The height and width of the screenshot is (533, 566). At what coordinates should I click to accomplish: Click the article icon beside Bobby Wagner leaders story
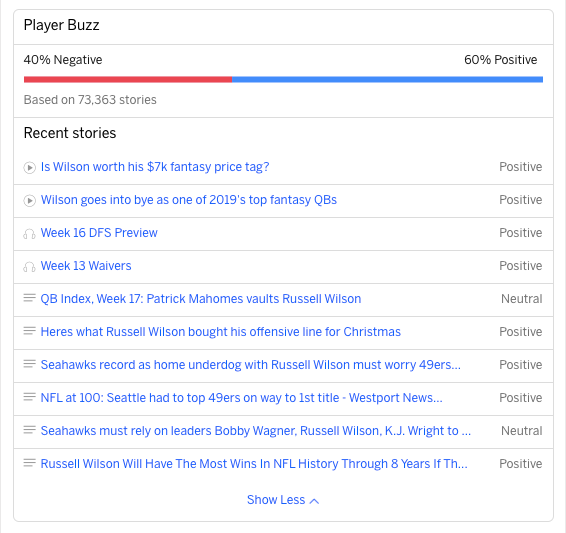(30, 429)
